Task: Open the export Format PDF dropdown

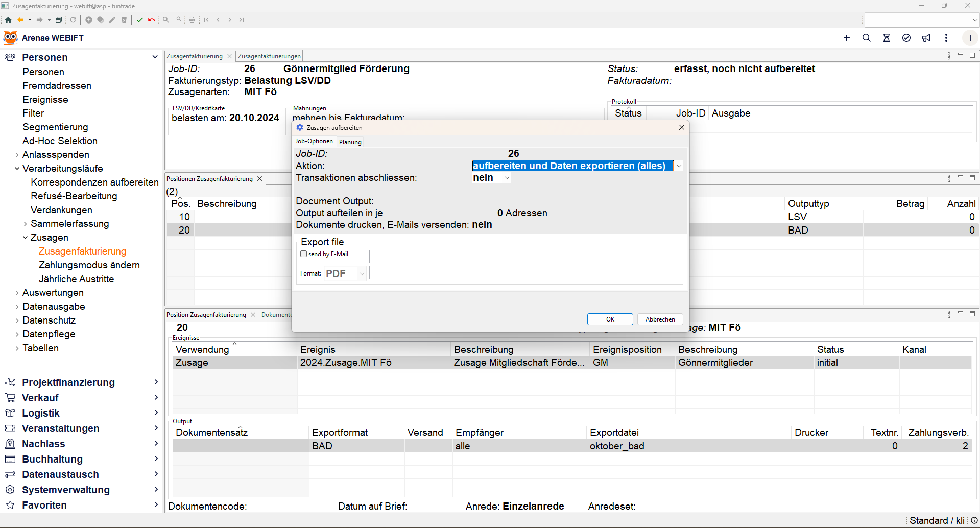Action: (362, 274)
